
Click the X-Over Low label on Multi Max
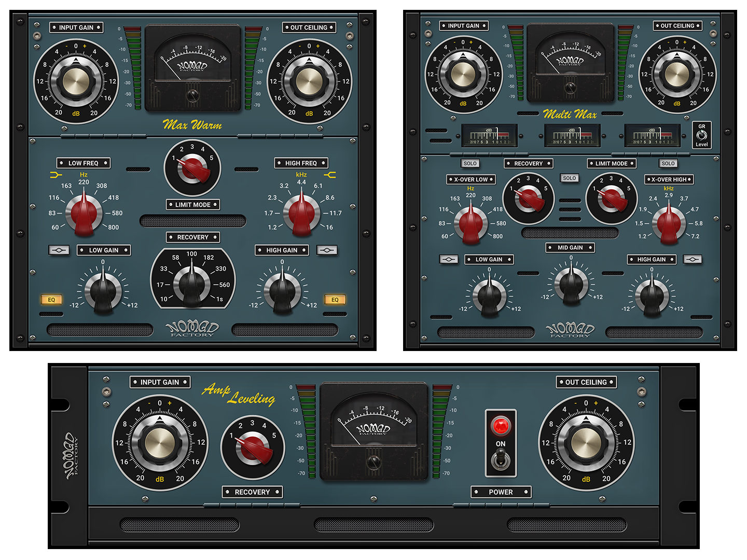click(x=470, y=179)
